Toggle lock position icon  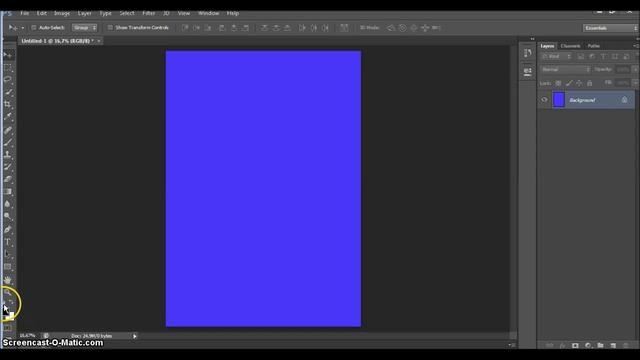click(x=579, y=83)
